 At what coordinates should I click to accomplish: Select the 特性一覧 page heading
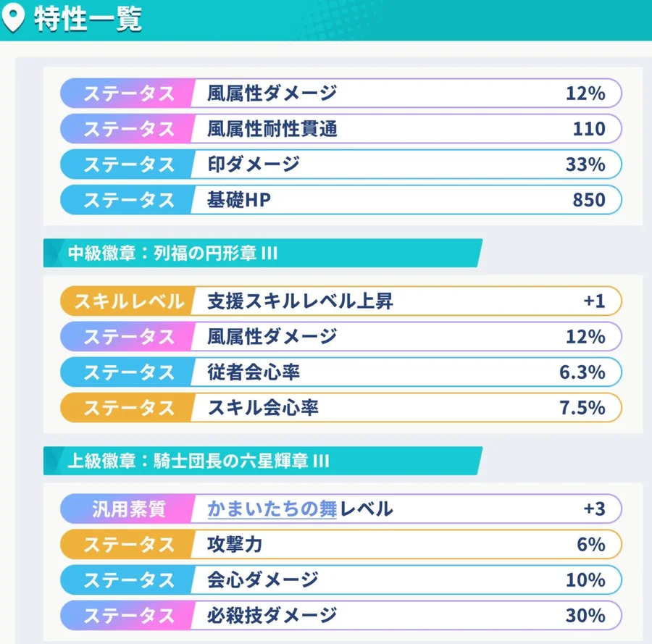pyautogui.click(x=88, y=20)
